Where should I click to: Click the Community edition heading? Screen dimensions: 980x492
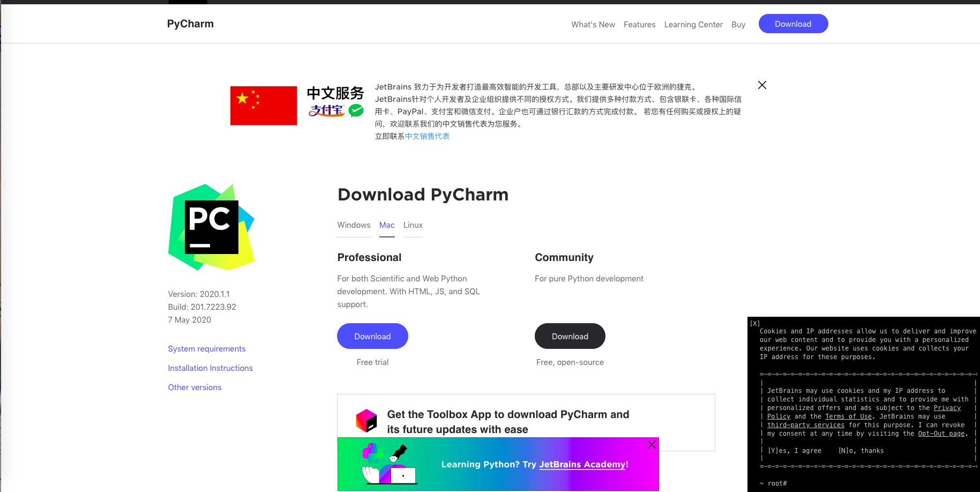pyautogui.click(x=564, y=257)
